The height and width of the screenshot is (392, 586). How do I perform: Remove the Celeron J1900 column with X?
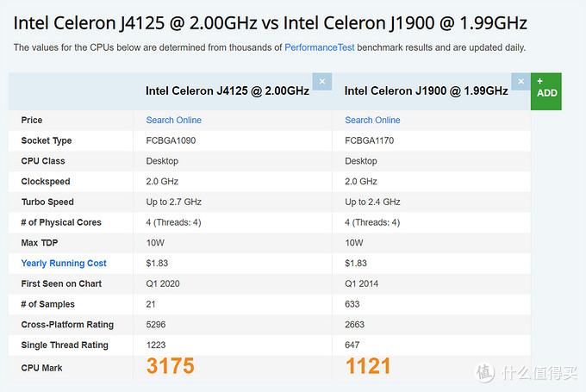click(x=521, y=82)
